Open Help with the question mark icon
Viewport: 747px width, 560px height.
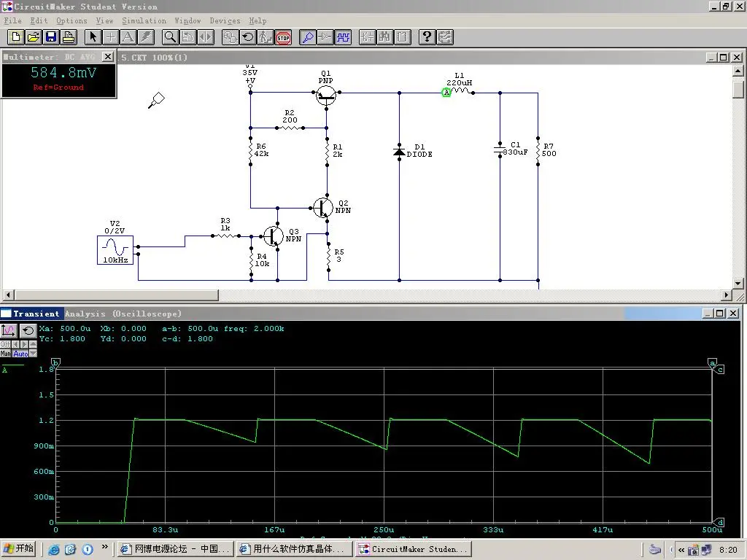click(x=427, y=37)
